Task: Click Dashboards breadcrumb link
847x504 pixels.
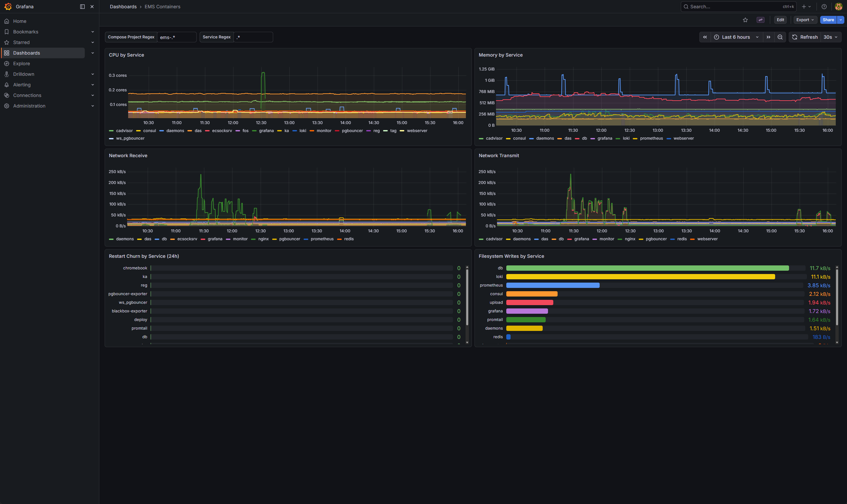Action: tap(123, 7)
